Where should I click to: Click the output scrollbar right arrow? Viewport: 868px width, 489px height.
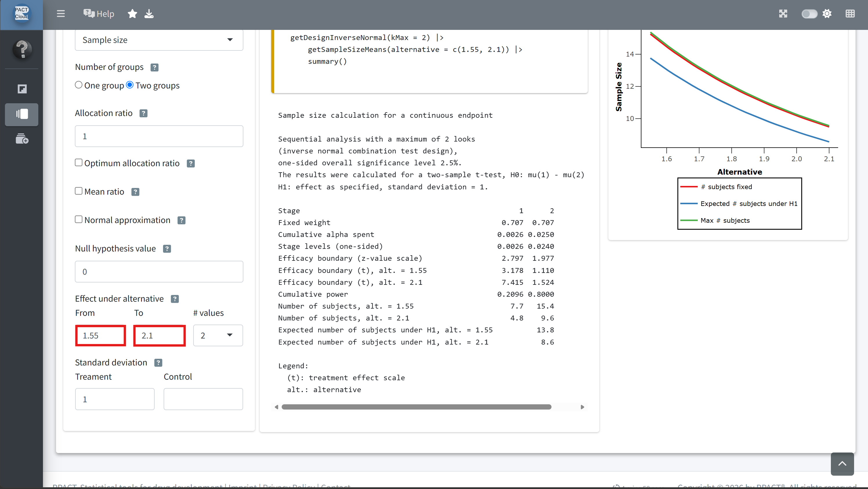pyautogui.click(x=582, y=407)
